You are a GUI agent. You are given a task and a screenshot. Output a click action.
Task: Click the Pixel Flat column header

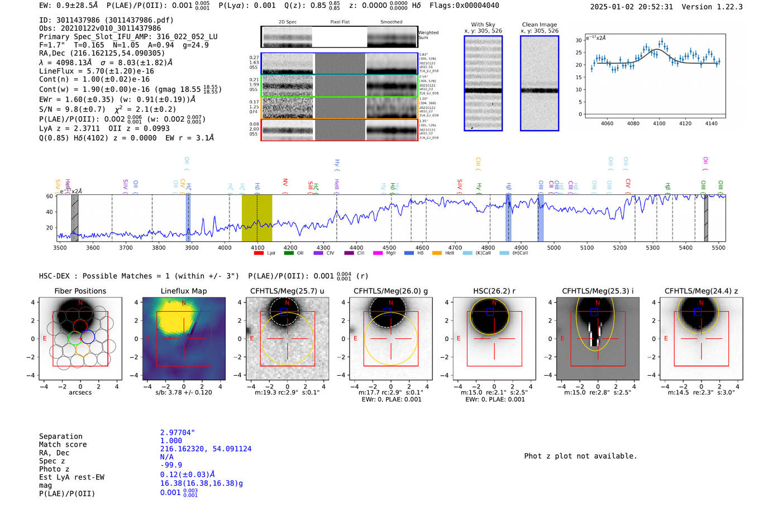[340, 22]
